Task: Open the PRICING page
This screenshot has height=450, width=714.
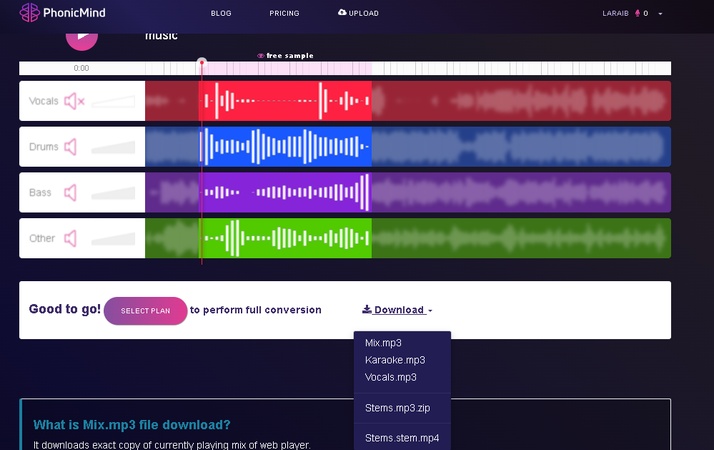Action: (284, 13)
